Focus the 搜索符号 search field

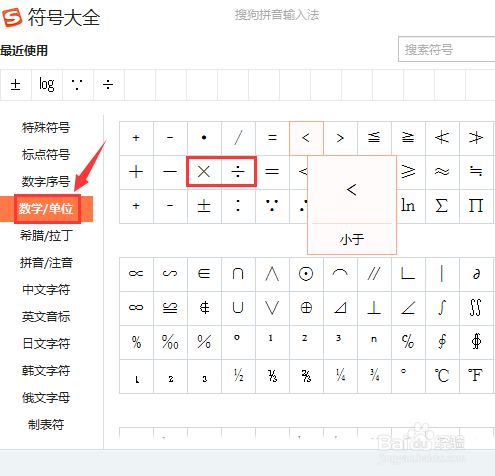tap(447, 49)
